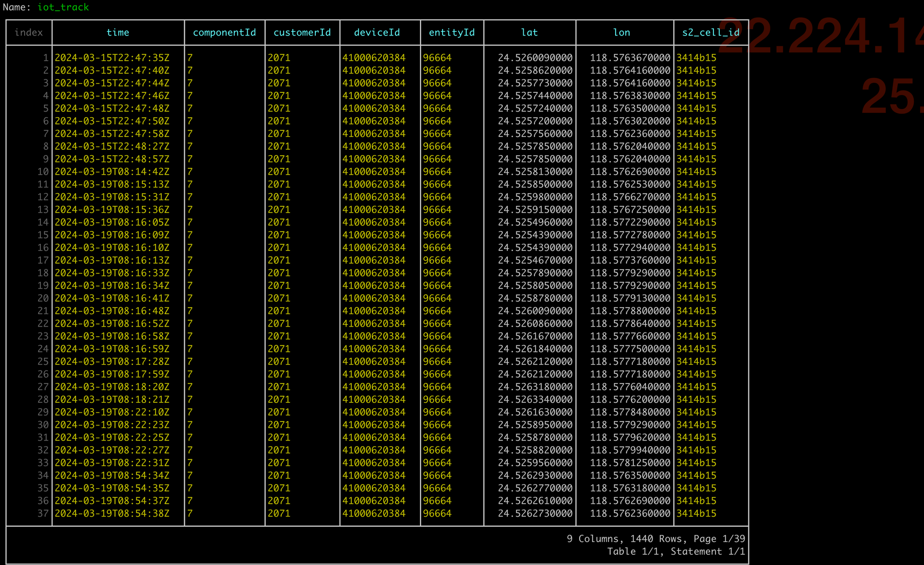Click deviceId 41000620384 in row 1
Screen dimensions: 924x565
pos(374,57)
